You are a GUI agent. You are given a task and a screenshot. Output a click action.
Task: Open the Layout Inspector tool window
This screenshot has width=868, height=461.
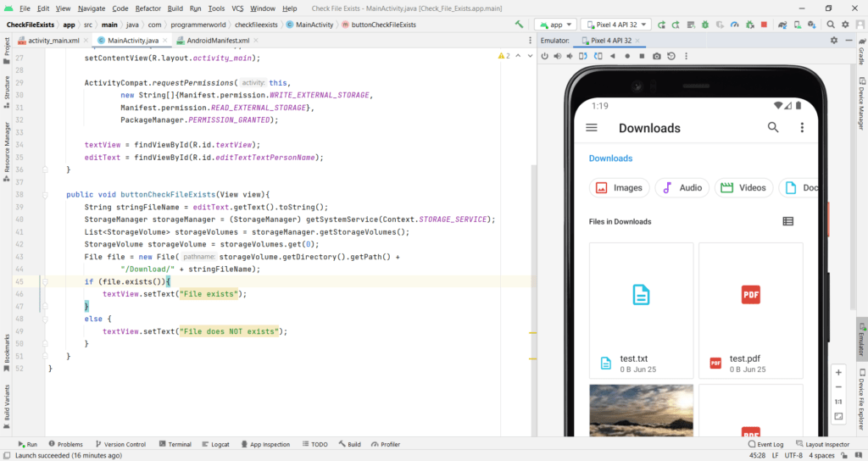tap(822, 444)
